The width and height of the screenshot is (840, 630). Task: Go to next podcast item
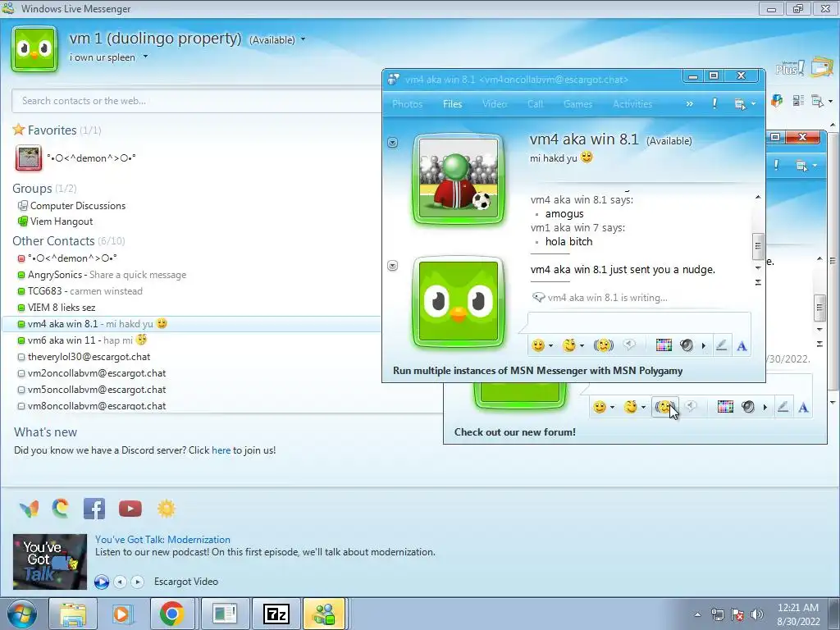[x=137, y=582]
